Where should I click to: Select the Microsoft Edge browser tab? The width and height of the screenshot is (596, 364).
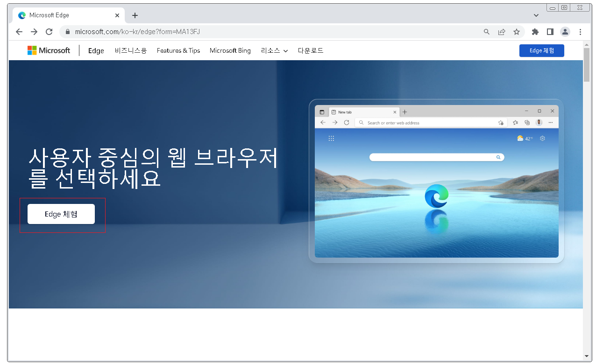coord(69,15)
